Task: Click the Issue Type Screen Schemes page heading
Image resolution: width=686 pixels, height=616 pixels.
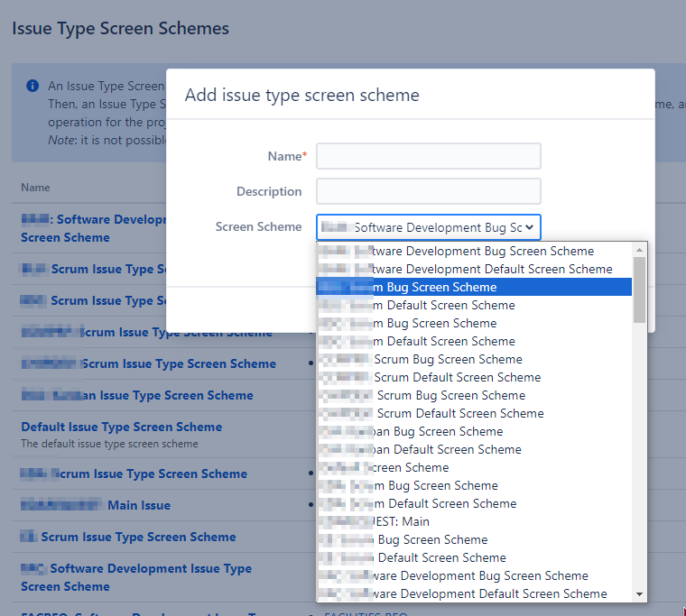Action: (x=120, y=28)
